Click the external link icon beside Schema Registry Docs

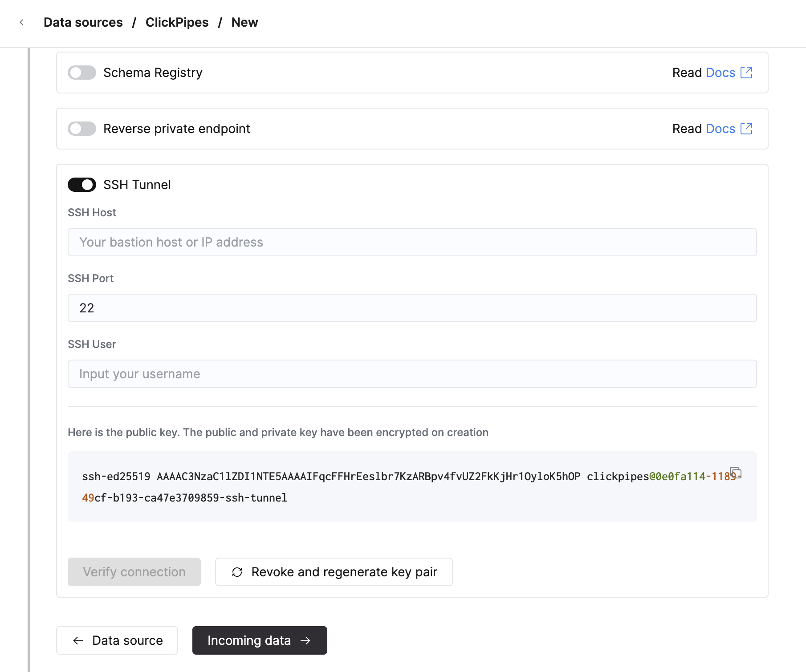click(x=746, y=73)
